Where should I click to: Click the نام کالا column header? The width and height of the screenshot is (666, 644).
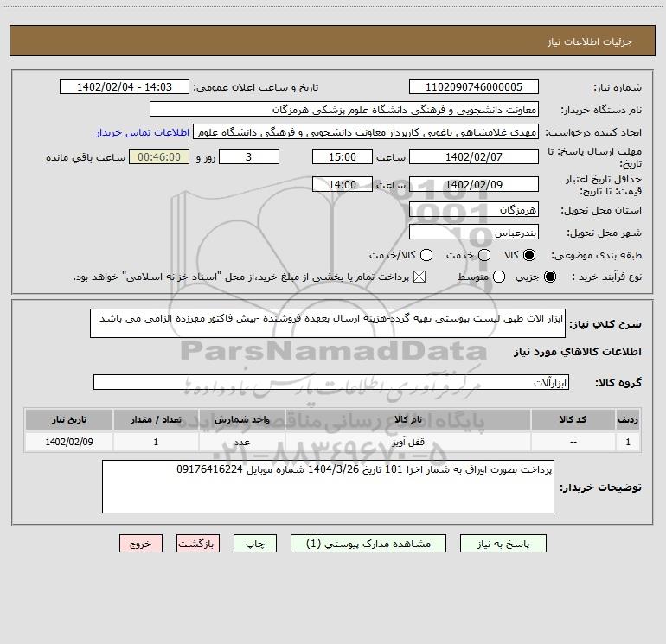[407, 420]
